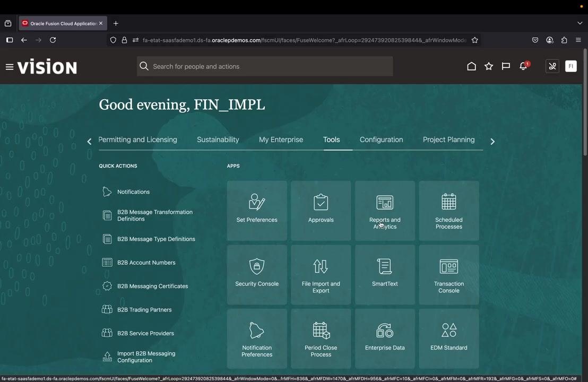
Task: Open the Project Planning tab
Action: 449,140
